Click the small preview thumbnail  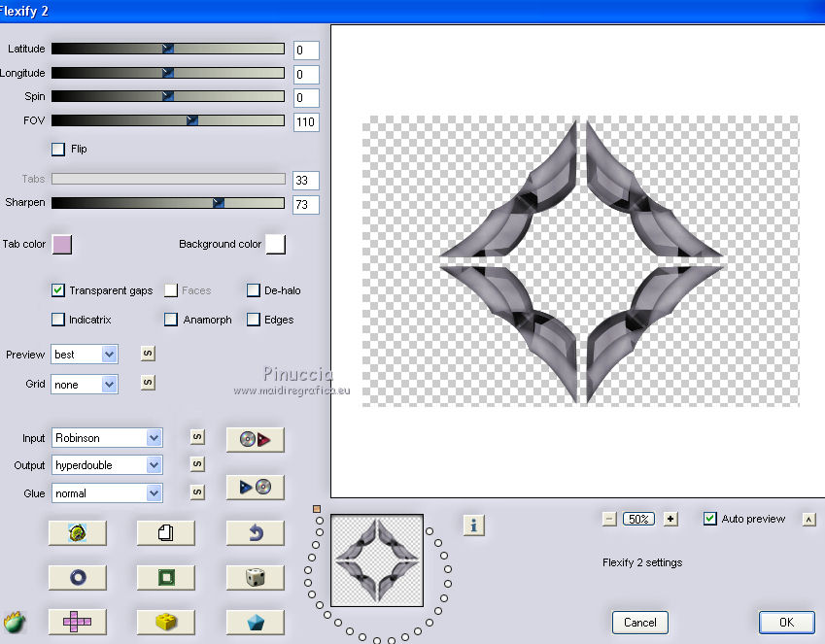[377, 560]
